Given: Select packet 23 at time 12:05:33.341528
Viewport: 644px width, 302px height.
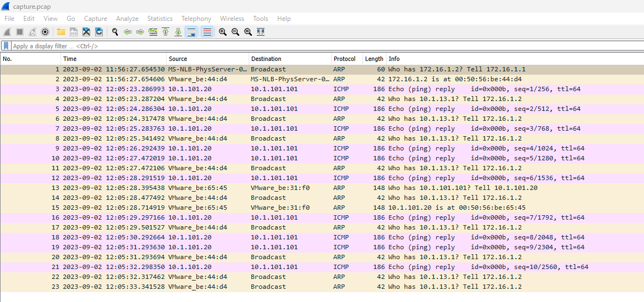Looking at the screenshot, I should point(322,287).
